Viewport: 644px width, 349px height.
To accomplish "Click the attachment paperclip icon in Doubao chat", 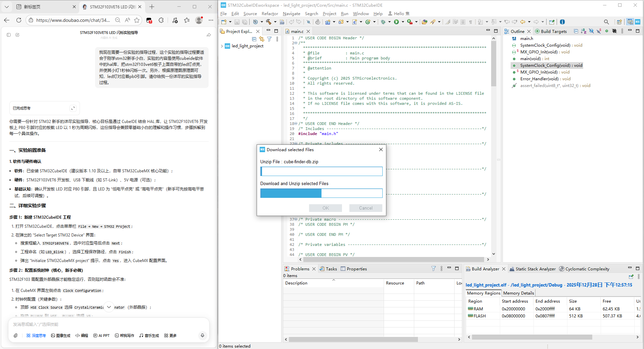I will pyautogui.click(x=16, y=335).
